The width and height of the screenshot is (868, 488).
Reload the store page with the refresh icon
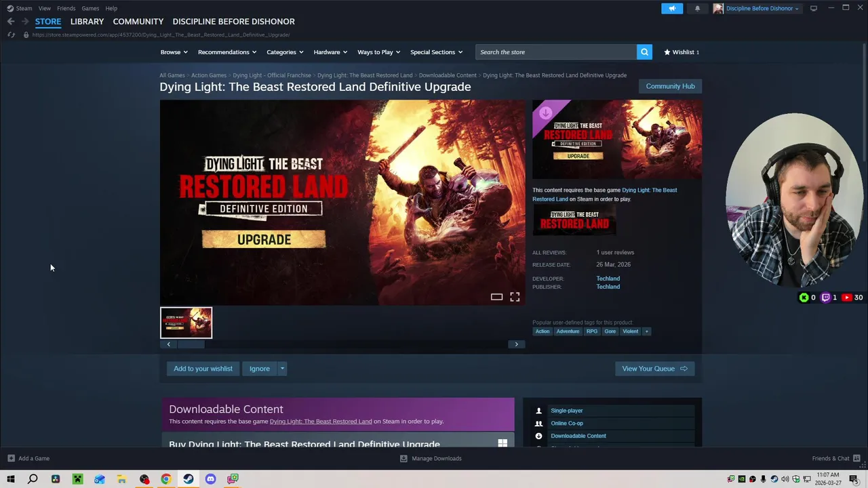[x=11, y=35]
